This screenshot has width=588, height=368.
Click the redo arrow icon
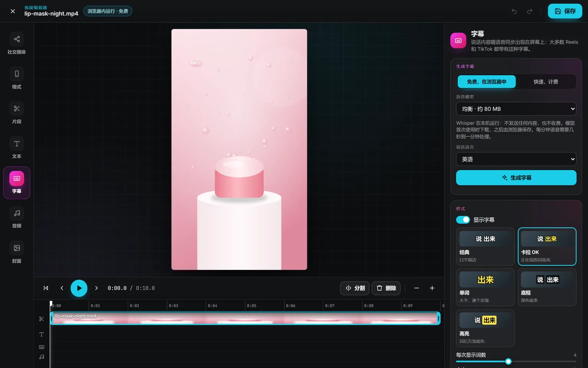pyautogui.click(x=529, y=11)
